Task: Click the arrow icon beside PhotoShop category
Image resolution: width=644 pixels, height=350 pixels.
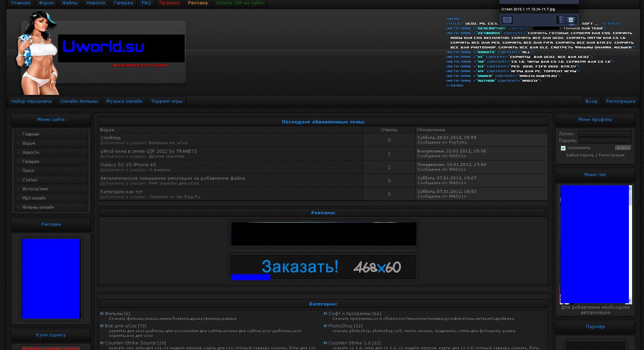Action: point(326,326)
